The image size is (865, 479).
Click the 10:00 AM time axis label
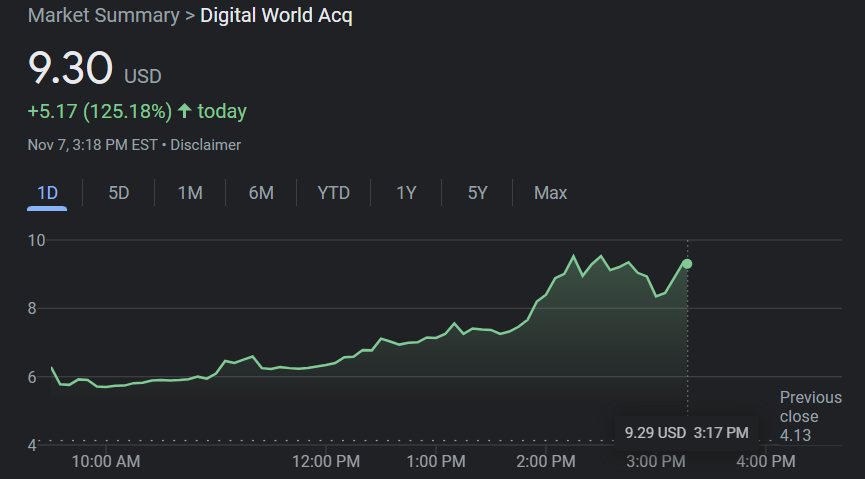coord(106,461)
